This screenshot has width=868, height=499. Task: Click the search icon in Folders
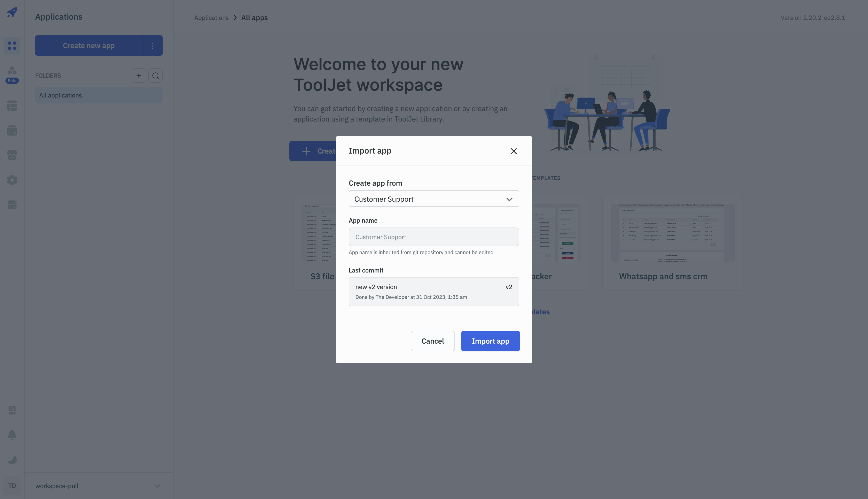(x=155, y=75)
